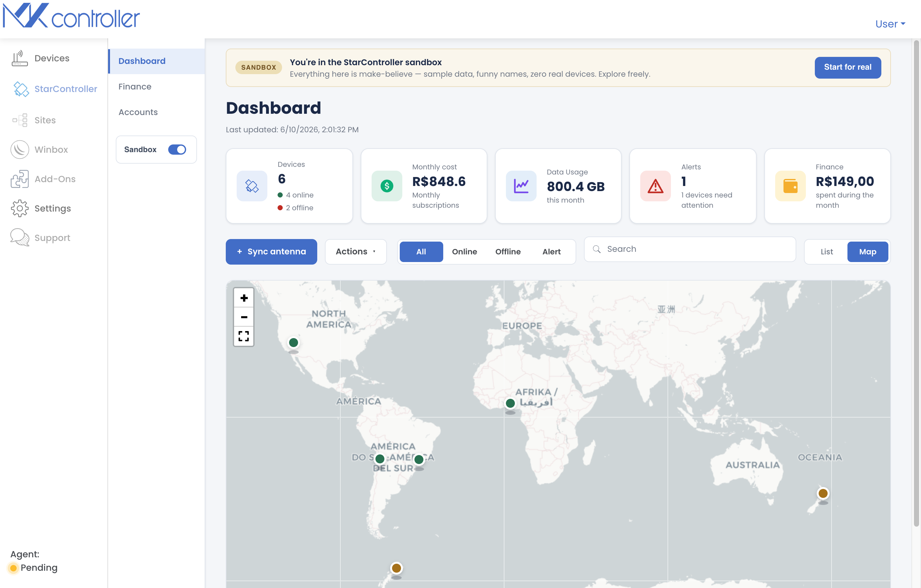Click the Search input field
This screenshot has width=921, height=588.
(689, 249)
